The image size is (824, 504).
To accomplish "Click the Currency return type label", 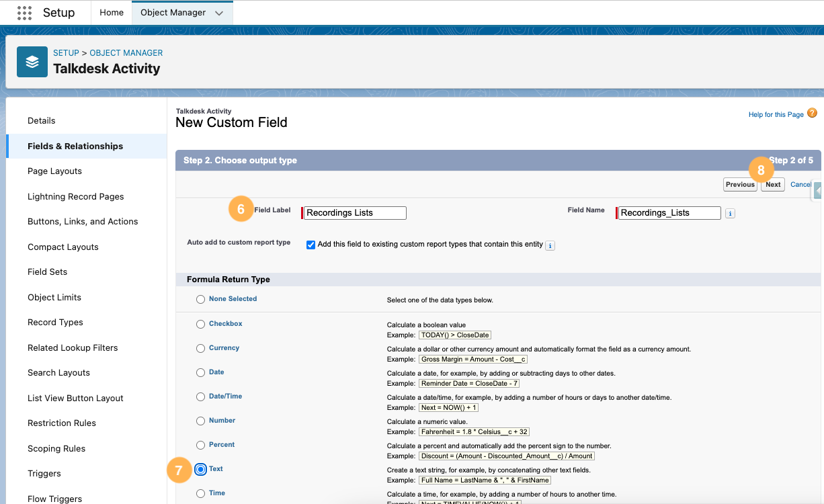I will coord(224,348).
